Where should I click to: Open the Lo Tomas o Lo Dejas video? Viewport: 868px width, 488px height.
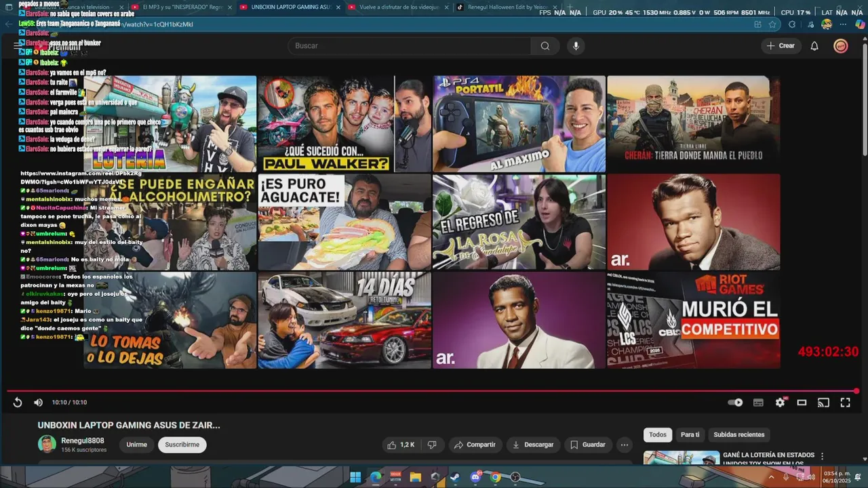point(170,320)
